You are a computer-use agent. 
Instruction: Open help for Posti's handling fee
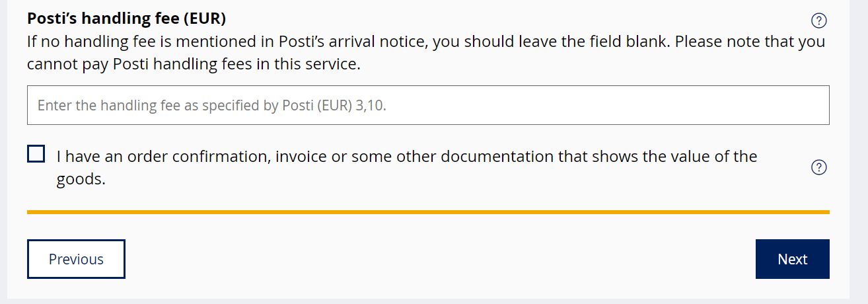pos(818,20)
